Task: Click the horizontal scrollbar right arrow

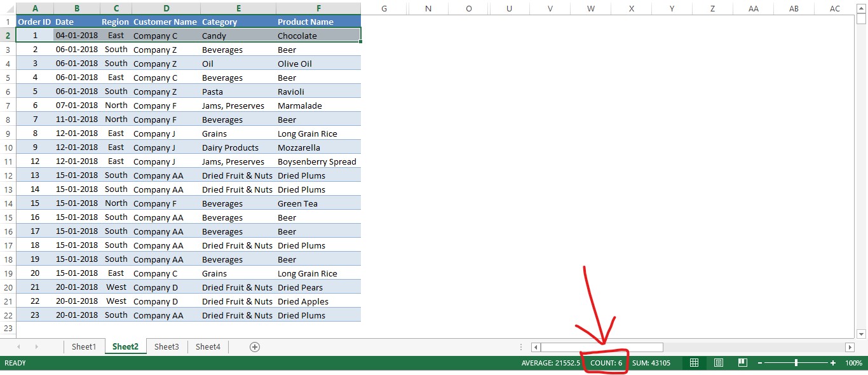Action: (x=850, y=347)
